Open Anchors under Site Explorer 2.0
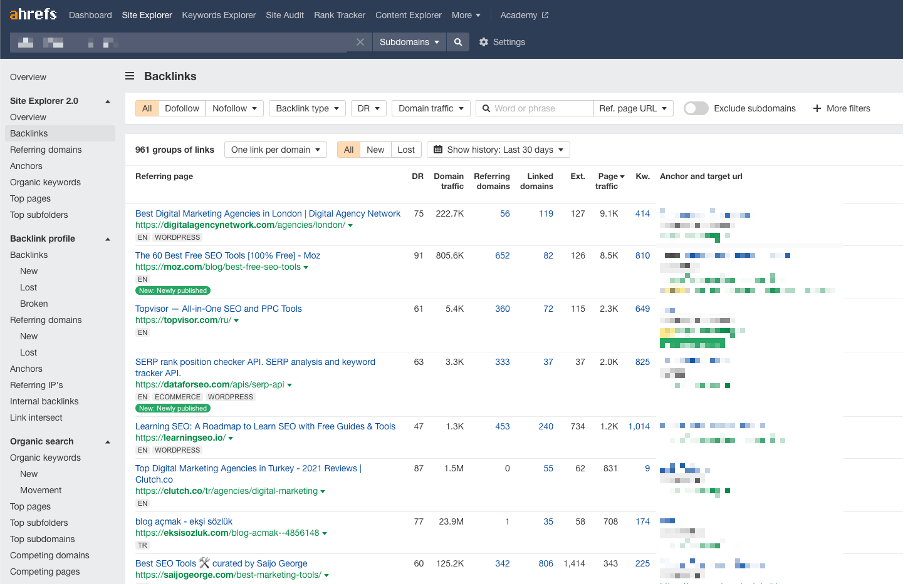 [26, 166]
